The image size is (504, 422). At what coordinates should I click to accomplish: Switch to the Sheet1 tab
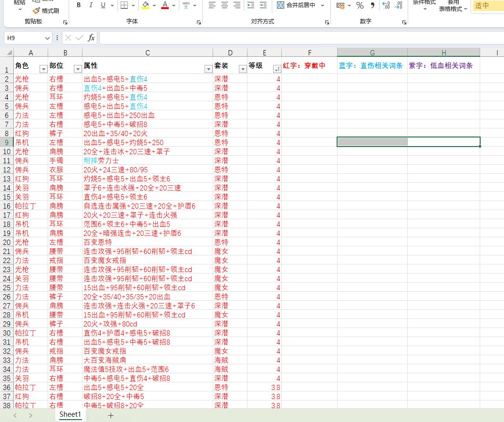coord(70,414)
